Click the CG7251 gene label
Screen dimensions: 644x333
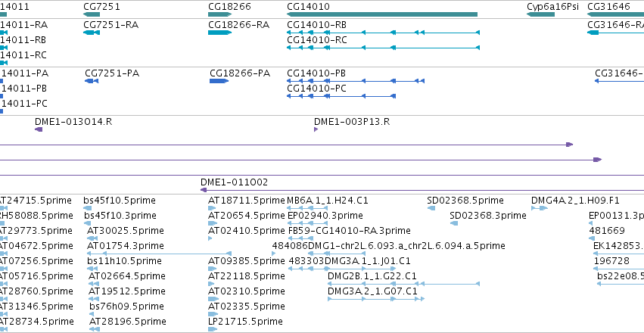[101, 7]
